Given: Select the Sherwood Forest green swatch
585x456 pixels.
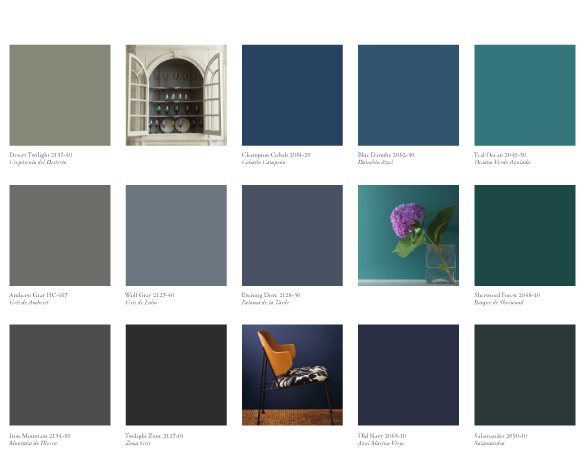Looking at the screenshot, I should [525, 235].
